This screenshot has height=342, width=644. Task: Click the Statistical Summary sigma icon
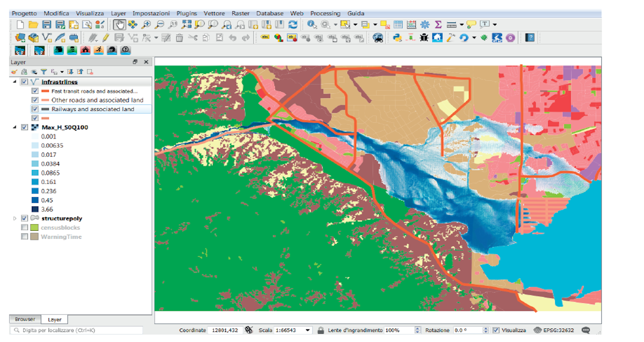pos(438,24)
